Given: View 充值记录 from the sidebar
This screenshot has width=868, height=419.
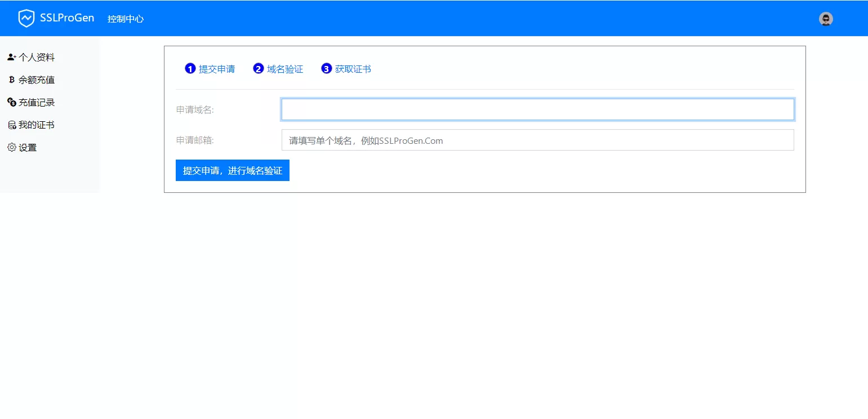Looking at the screenshot, I should [37, 103].
